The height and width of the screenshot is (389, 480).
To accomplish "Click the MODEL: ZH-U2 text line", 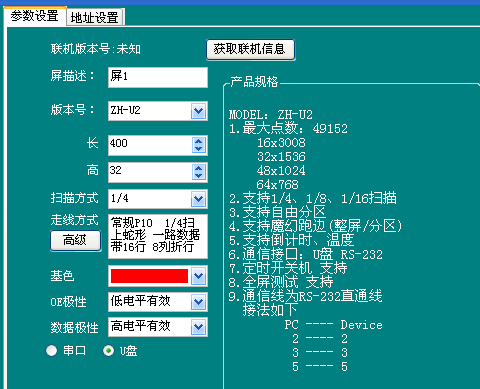I will pos(271,115).
